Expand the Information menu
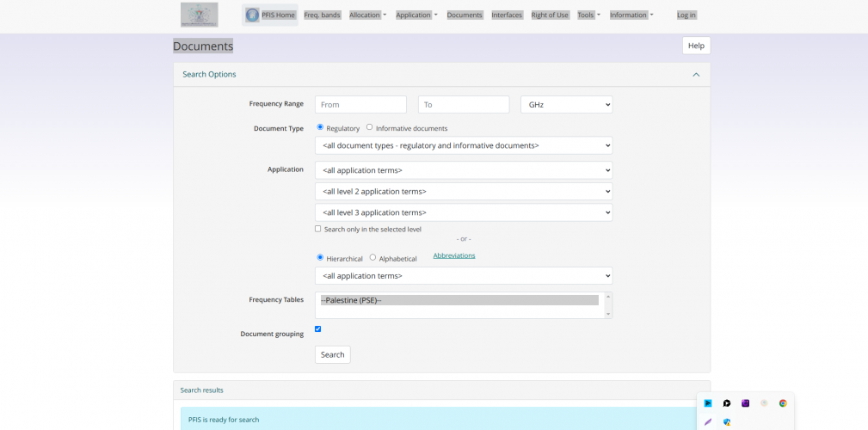The width and height of the screenshot is (868, 430). point(631,15)
